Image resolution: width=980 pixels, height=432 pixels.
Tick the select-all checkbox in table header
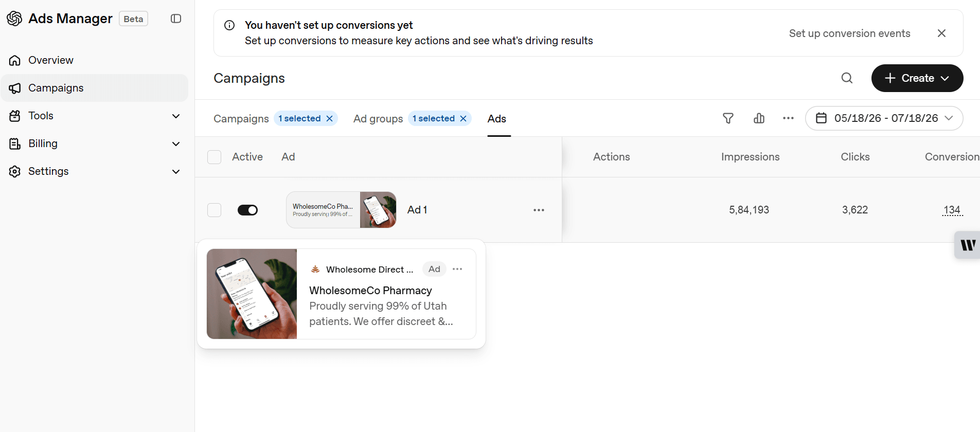(x=214, y=157)
